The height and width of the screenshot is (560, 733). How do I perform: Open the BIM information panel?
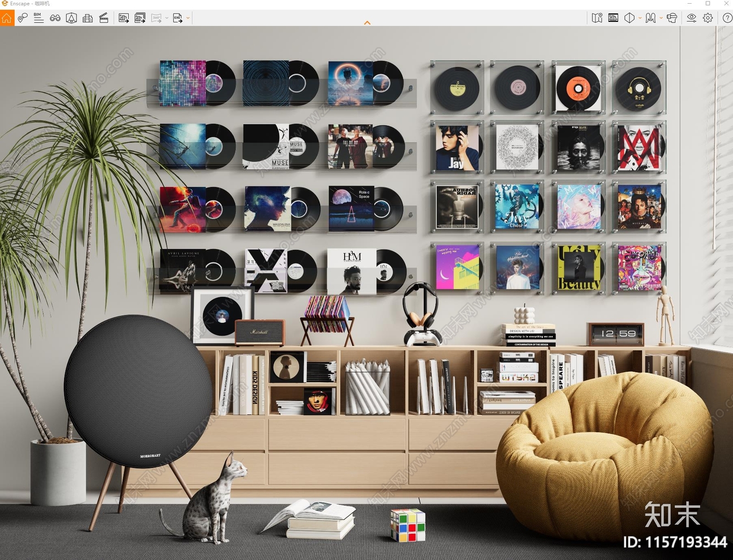pyautogui.click(x=38, y=18)
